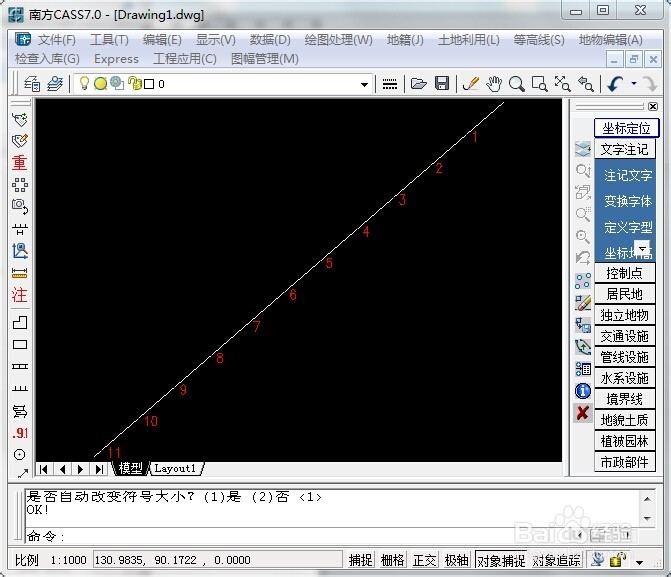Image resolution: width=671 pixels, height=577 pixels.
Task: Switch to the 模型 tab
Action: click(x=131, y=468)
